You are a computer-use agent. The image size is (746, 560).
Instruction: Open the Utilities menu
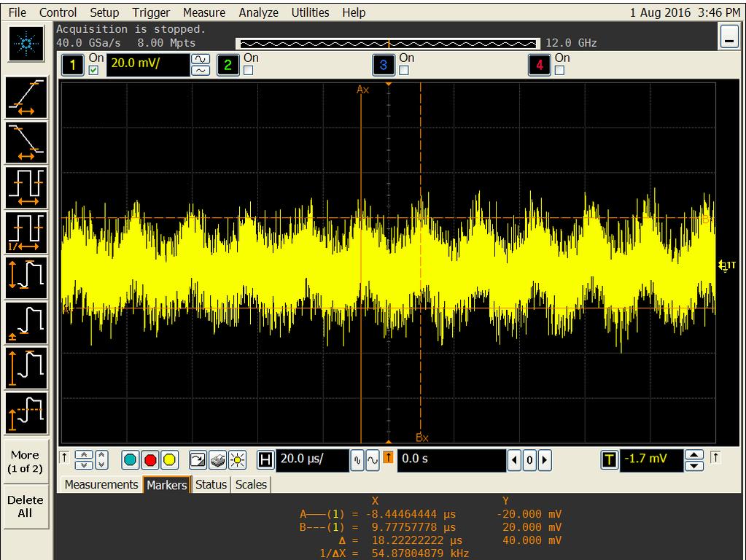310,12
